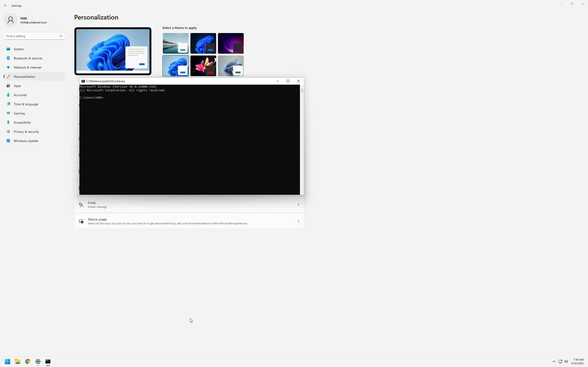Launch Google Chrome from taskbar
This screenshot has width=588, height=367.
[x=28, y=362]
